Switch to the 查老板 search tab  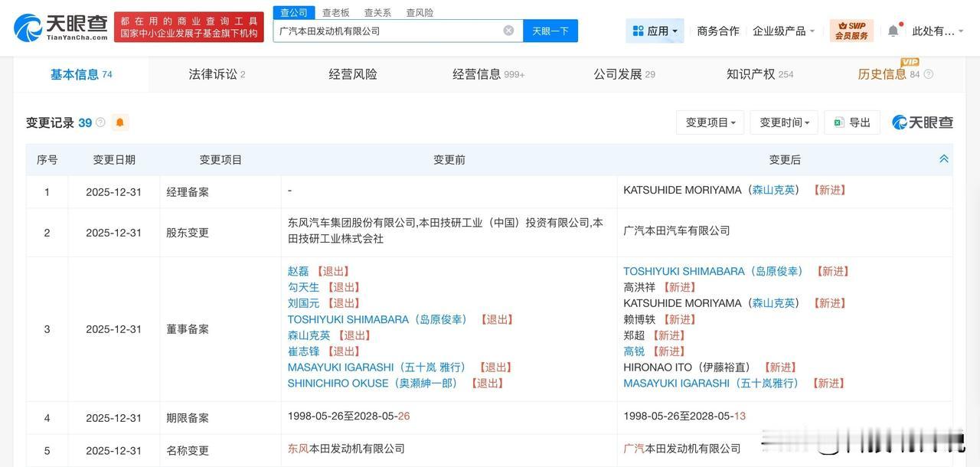(335, 12)
